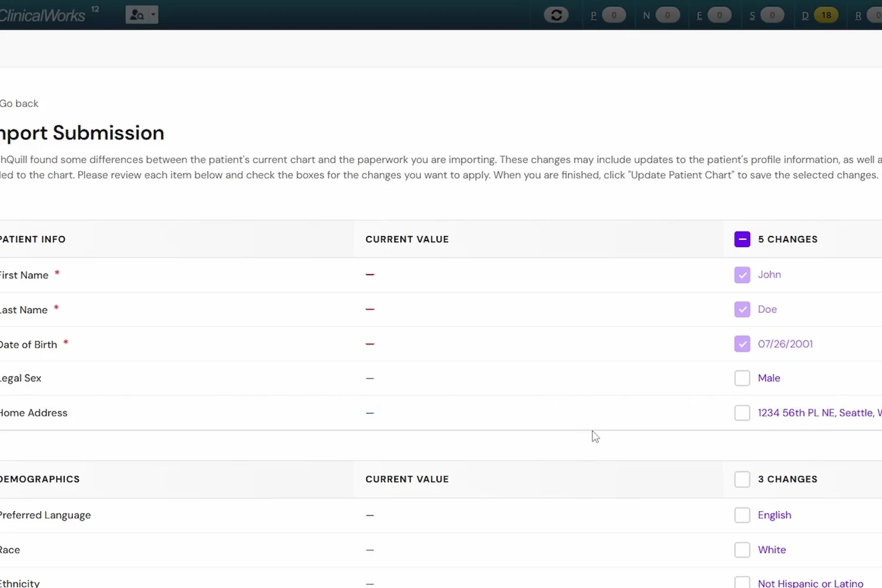Click the Preferred Language row label
Image resolution: width=882 pixels, height=588 pixels.
tap(45, 515)
